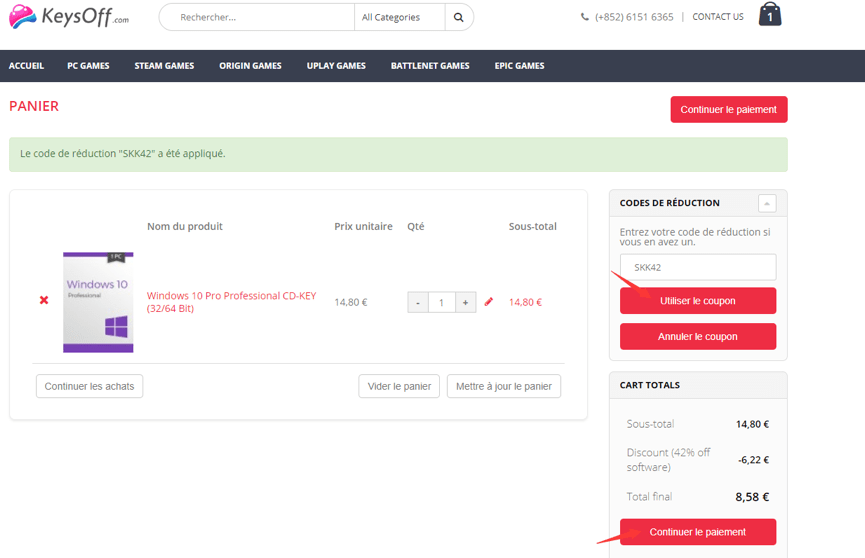Open the Steam Games menu
Image resolution: width=865 pixels, height=558 pixels.
pos(164,66)
